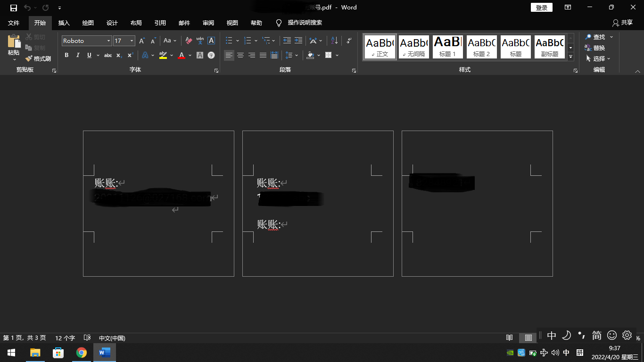Expand the line spacing dropdown
The width and height of the screenshot is (644, 362).
[296, 55]
